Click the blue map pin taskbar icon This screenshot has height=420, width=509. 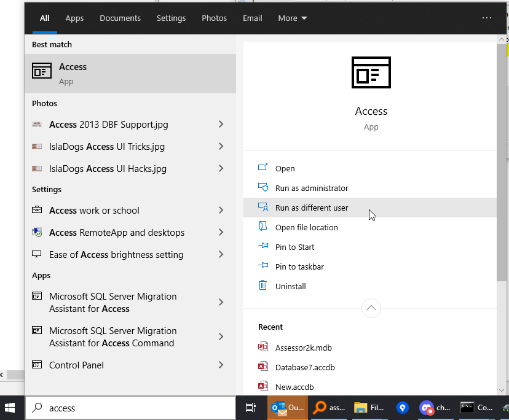[403, 408]
